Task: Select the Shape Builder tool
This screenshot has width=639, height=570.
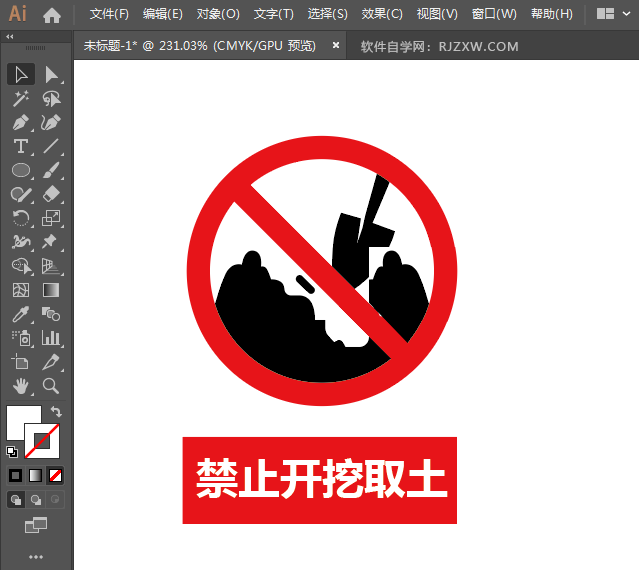Action: pyautogui.click(x=21, y=266)
